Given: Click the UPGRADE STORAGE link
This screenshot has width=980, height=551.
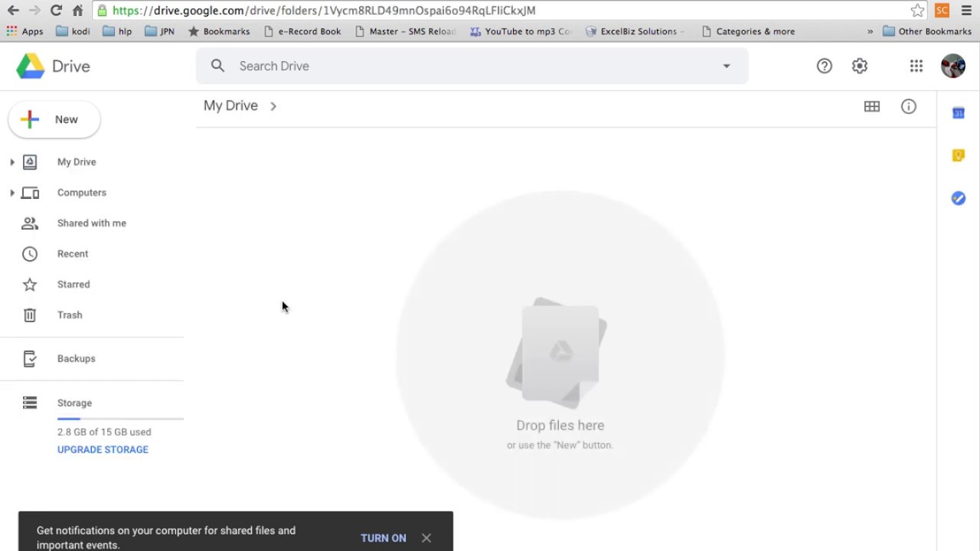Looking at the screenshot, I should tap(103, 449).
